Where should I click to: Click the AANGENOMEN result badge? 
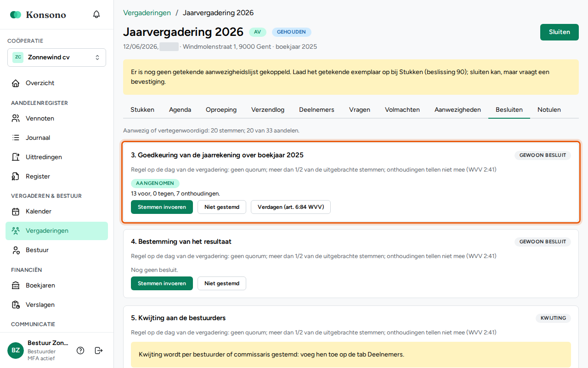[155, 183]
